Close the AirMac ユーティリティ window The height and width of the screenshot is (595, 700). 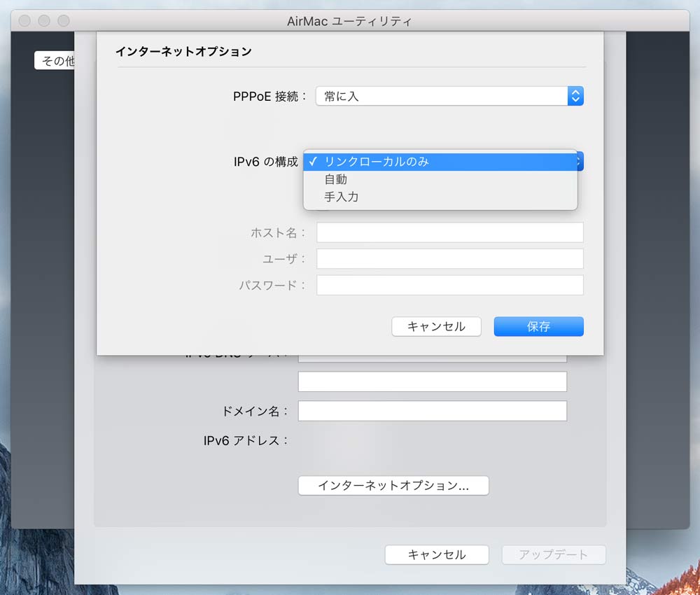coord(24,20)
